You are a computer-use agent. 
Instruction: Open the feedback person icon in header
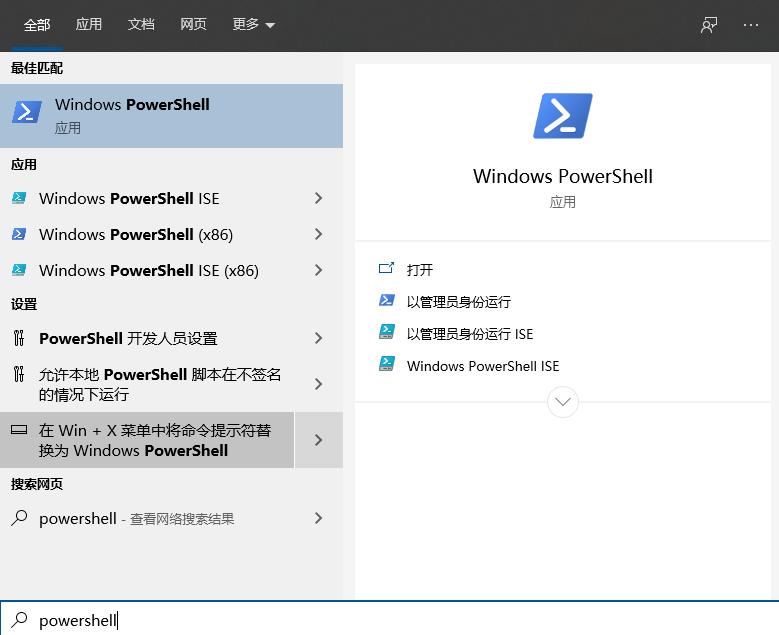coord(709,25)
